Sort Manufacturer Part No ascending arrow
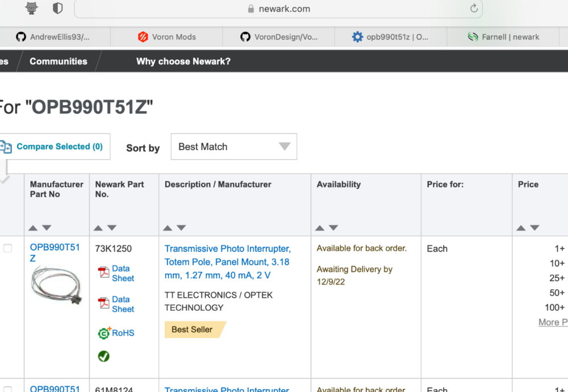 click(33, 228)
